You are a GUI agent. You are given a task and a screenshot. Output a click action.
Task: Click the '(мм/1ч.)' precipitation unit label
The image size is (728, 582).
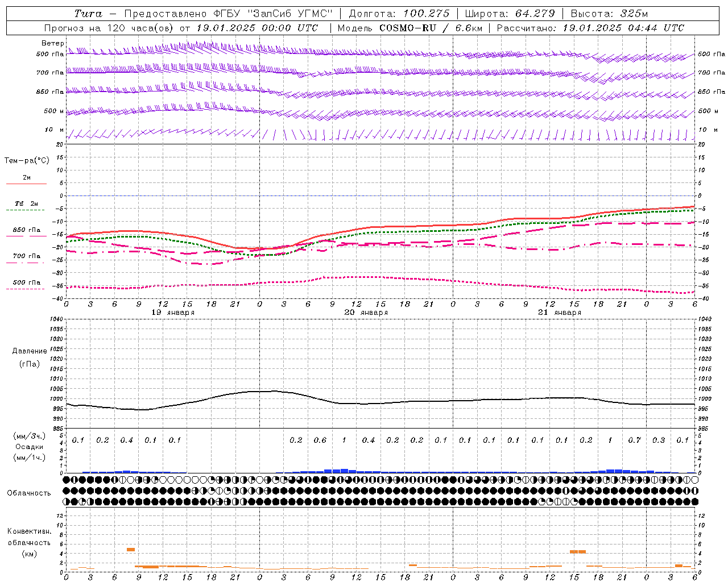point(30,458)
